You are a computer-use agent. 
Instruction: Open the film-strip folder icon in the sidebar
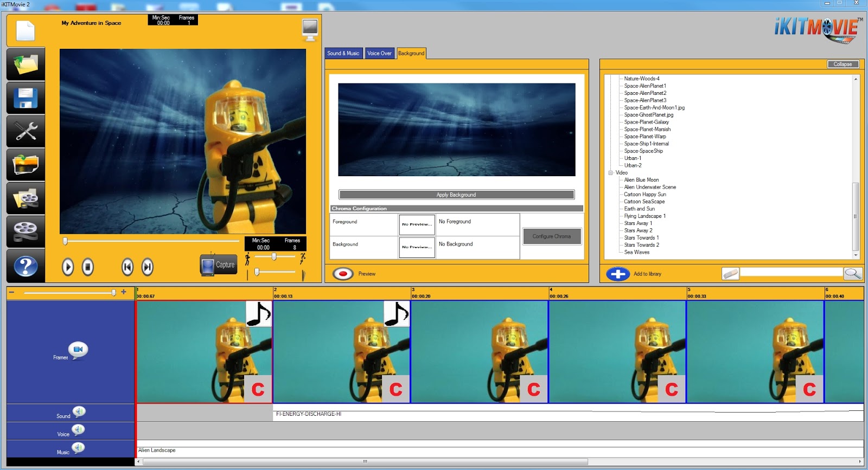25,165
